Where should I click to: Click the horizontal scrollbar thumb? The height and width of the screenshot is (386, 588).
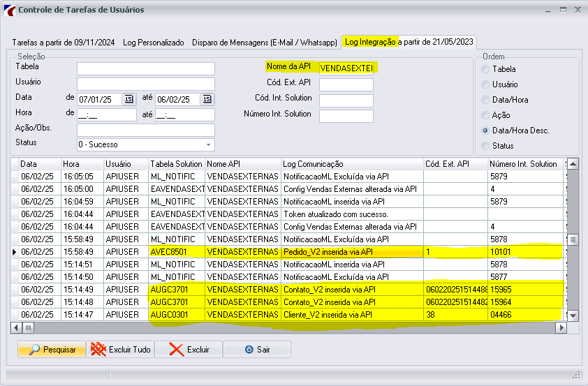[x=28, y=328]
